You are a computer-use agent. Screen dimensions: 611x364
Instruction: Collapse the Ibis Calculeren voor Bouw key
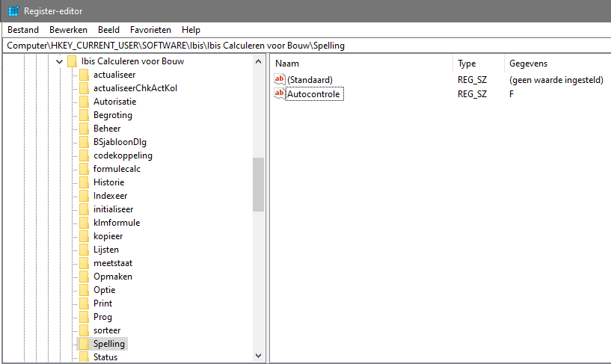tap(60, 61)
